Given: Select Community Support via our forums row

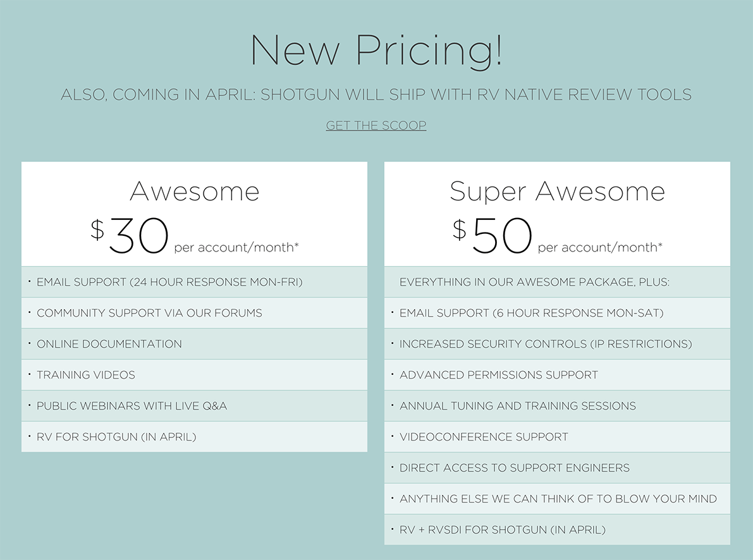Looking at the screenshot, I should (x=195, y=313).
